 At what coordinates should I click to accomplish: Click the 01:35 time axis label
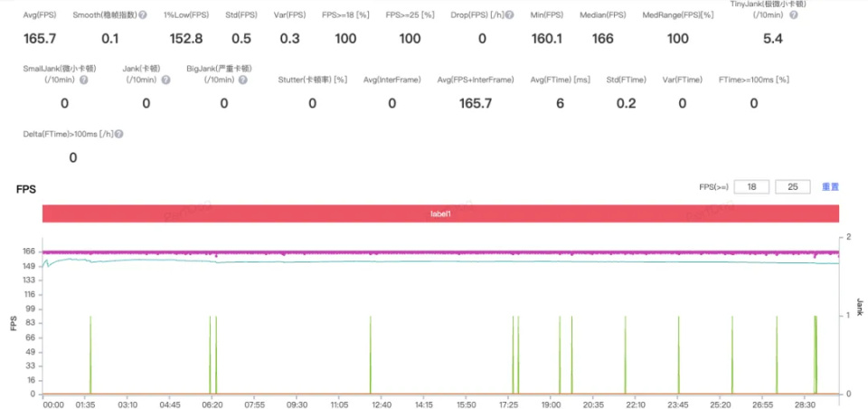[x=85, y=404]
